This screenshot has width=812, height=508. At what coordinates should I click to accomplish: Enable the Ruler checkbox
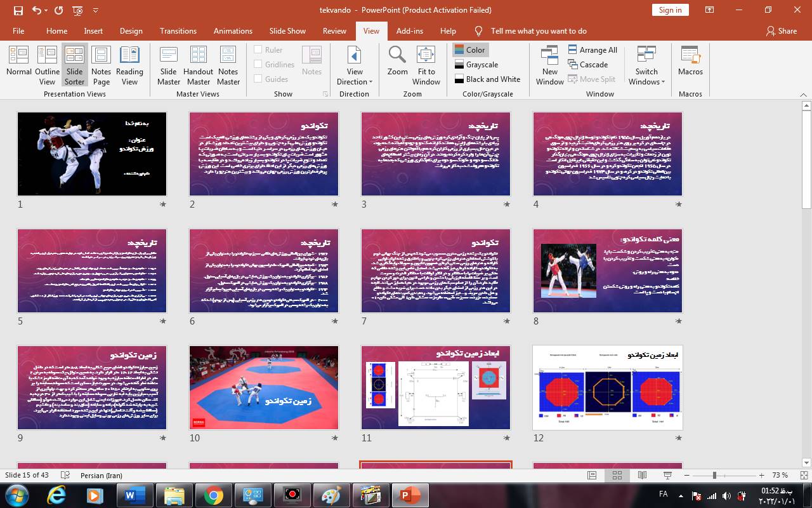pos(258,50)
